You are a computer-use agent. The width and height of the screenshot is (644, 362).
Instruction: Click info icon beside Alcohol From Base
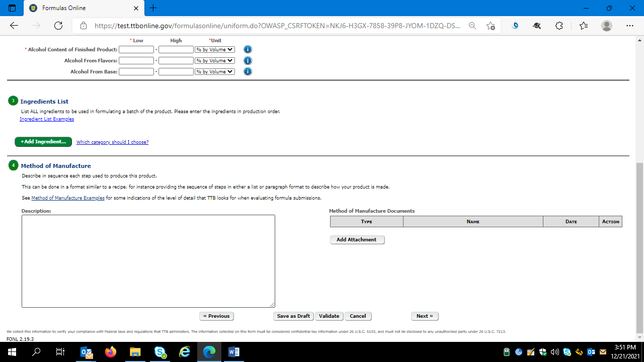click(x=248, y=71)
